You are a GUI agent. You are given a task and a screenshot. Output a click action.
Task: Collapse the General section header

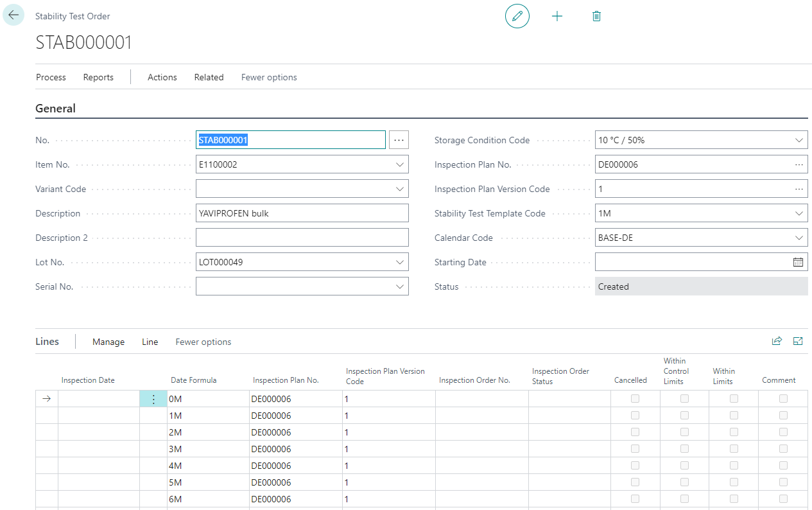pyautogui.click(x=55, y=109)
